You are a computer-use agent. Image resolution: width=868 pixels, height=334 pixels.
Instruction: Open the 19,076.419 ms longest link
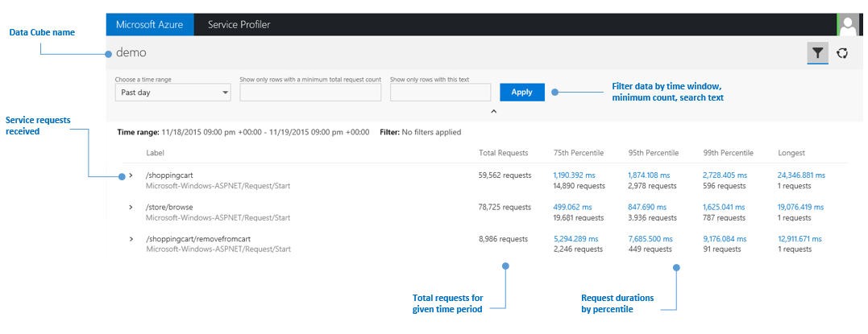click(801, 208)
